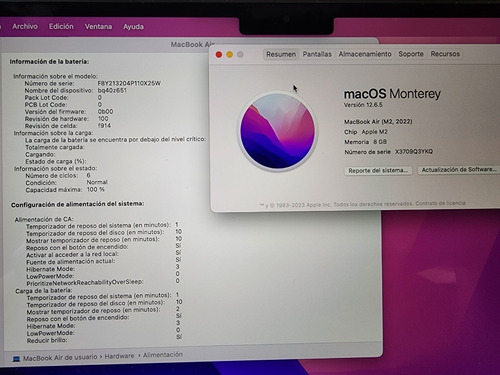Click the 'Pack Lot Code' row
Image resolution: width=500 pixels, height=375 pixels.
point(63,97)
